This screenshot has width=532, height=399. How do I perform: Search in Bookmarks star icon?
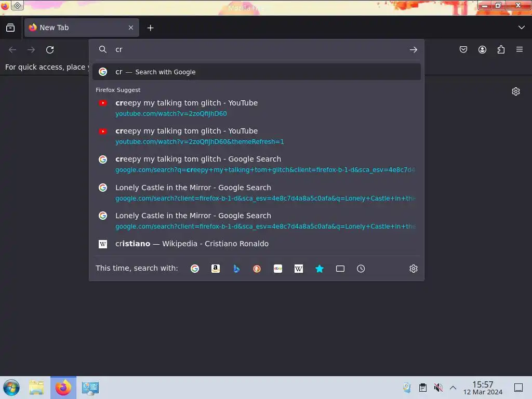pos(320,269)
